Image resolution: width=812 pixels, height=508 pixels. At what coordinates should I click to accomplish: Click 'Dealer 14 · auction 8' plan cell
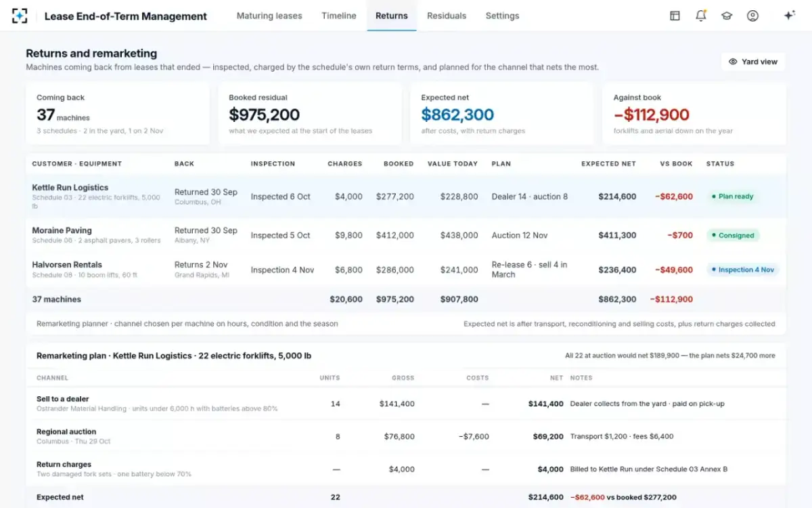coord(530,196)
